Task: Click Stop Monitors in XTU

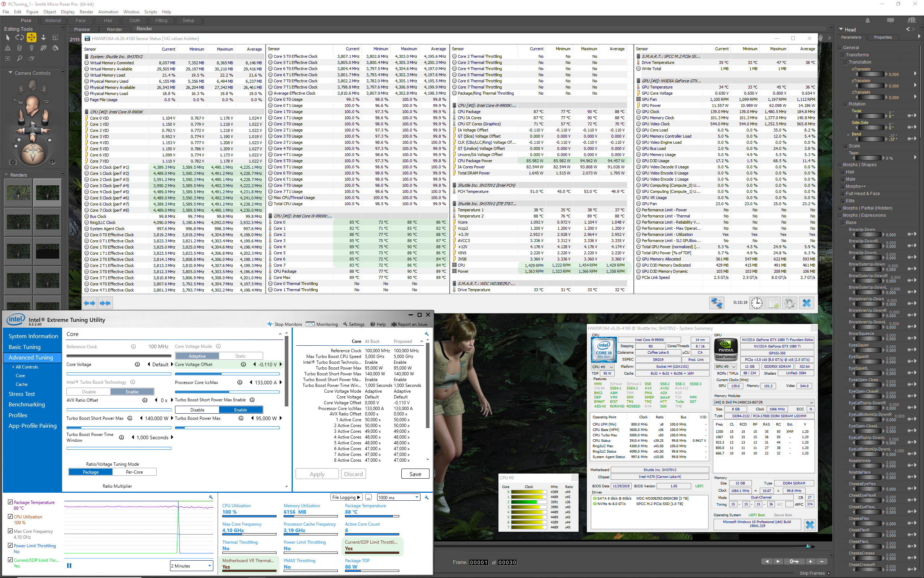Action: [284, 324]
